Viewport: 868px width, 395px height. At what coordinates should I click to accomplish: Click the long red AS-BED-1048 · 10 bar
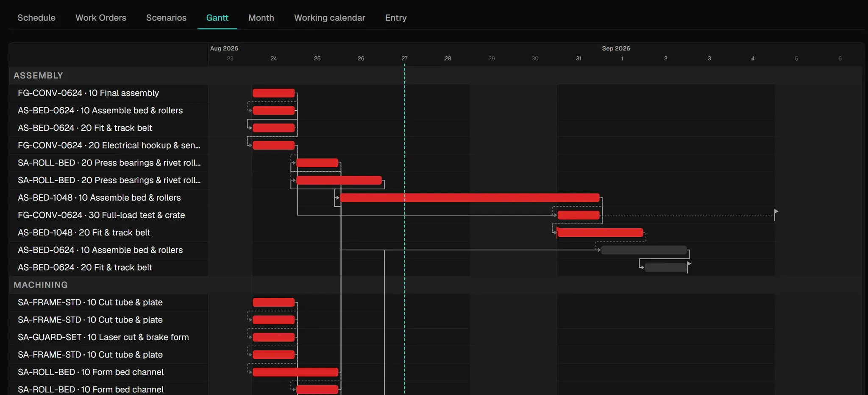(470, 198)
